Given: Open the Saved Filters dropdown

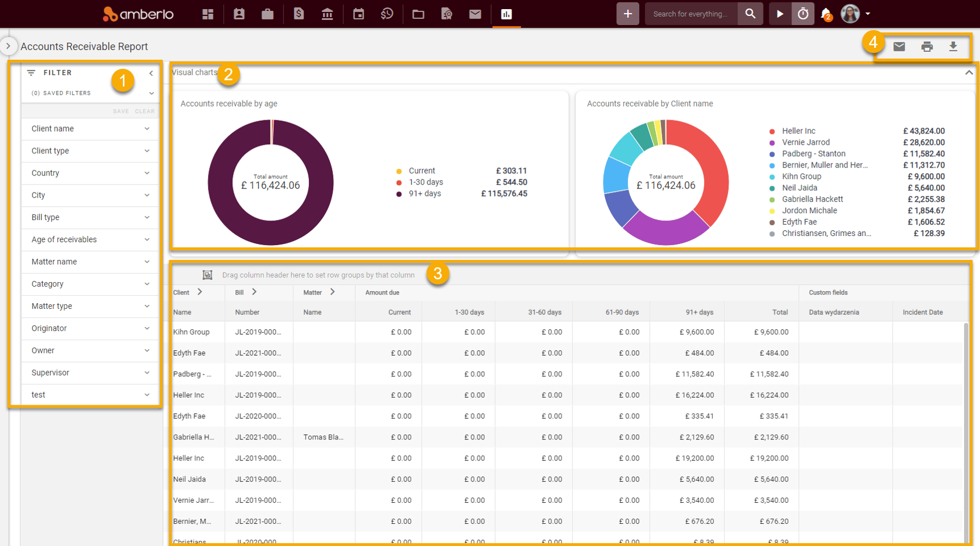Looking at the screenshot, I should click(151, 93).
